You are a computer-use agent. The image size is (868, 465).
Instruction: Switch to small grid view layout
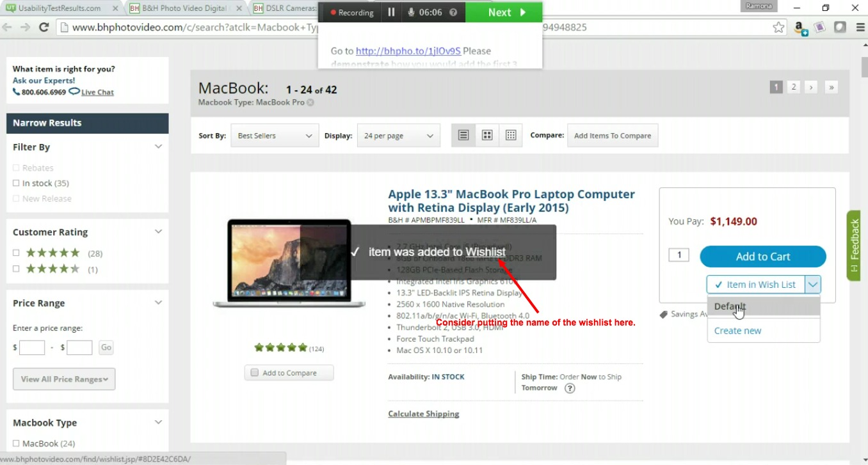tap(511, 135)
